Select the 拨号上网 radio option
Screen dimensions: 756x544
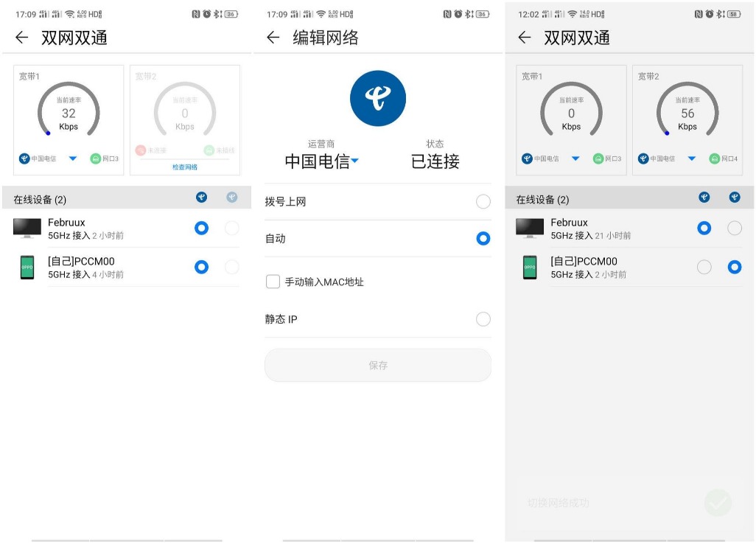[483, 201]
